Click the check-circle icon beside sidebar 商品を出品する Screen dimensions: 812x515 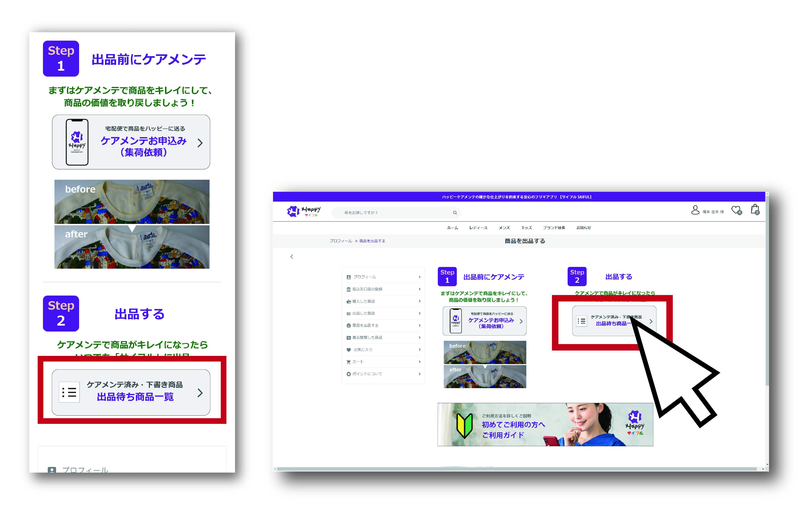(349, 326)
